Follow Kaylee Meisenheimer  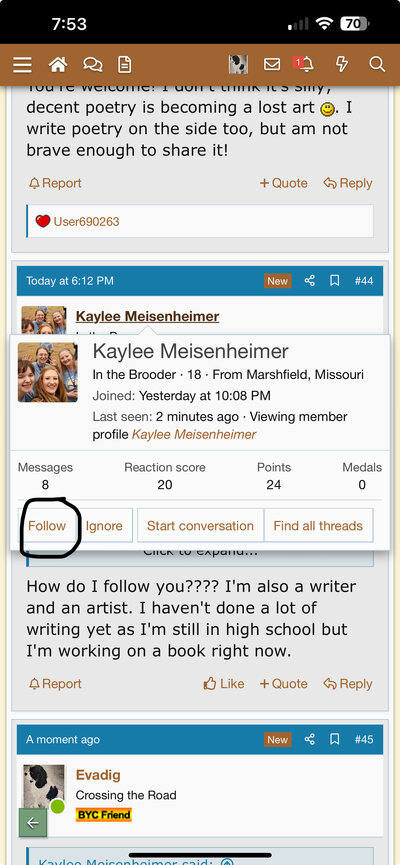click(x=47, y=526)
